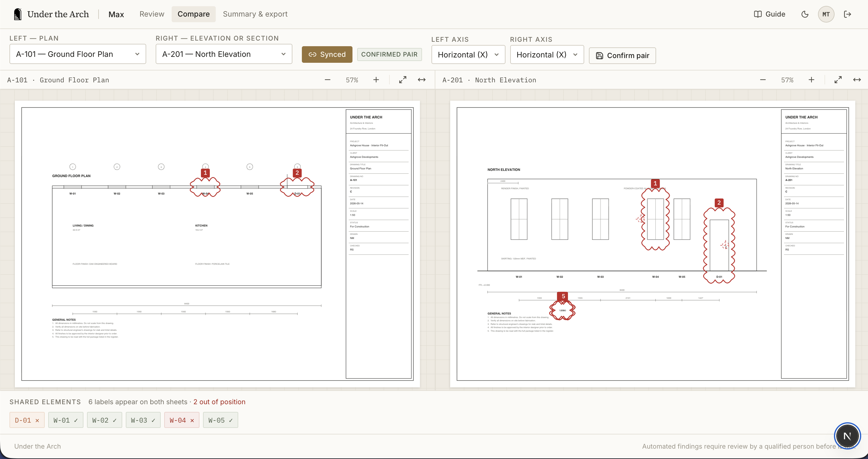Toggle the W-04 shared element chip
This screenshot has width=868, height=459.
[182, 420]
